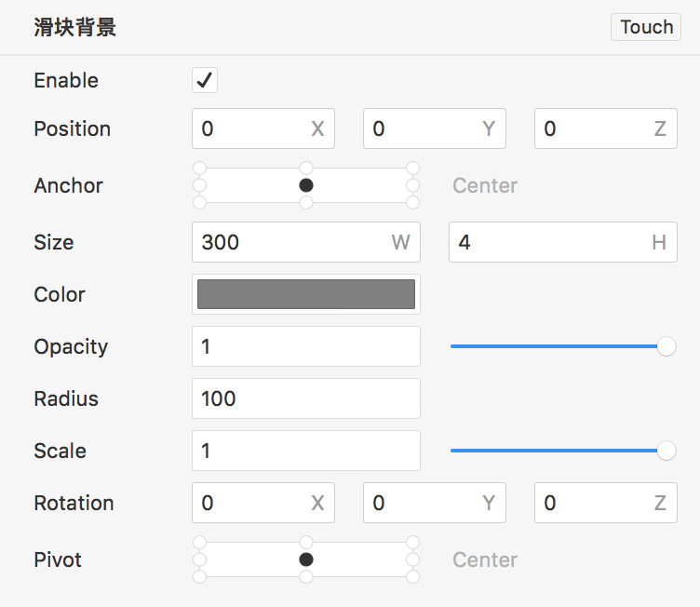700x607 pixels.
Task: Select bottom-right Pivot point
Action: click(413, 576)
